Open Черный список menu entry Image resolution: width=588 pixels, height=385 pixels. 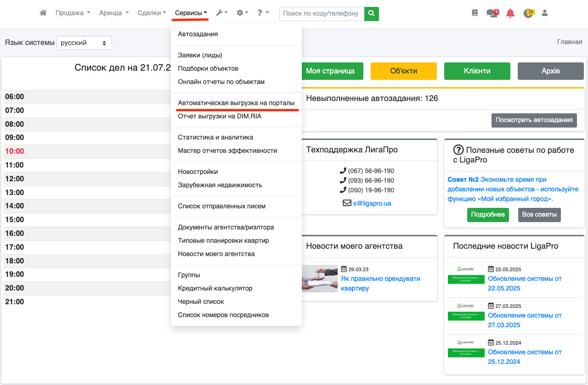coord(201,301)
